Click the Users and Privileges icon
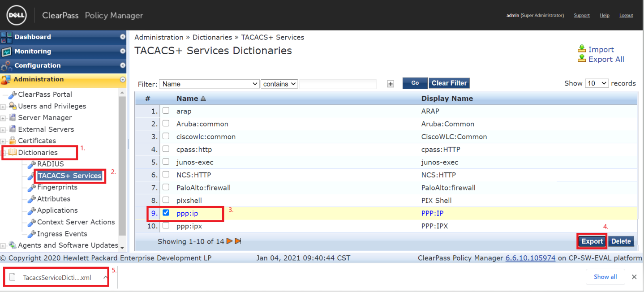Viewport: 644px width, 292px height. pos(13,106)
